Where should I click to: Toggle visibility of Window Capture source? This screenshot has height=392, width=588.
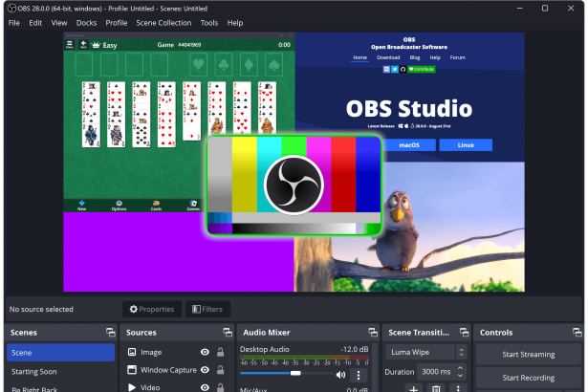205,370
